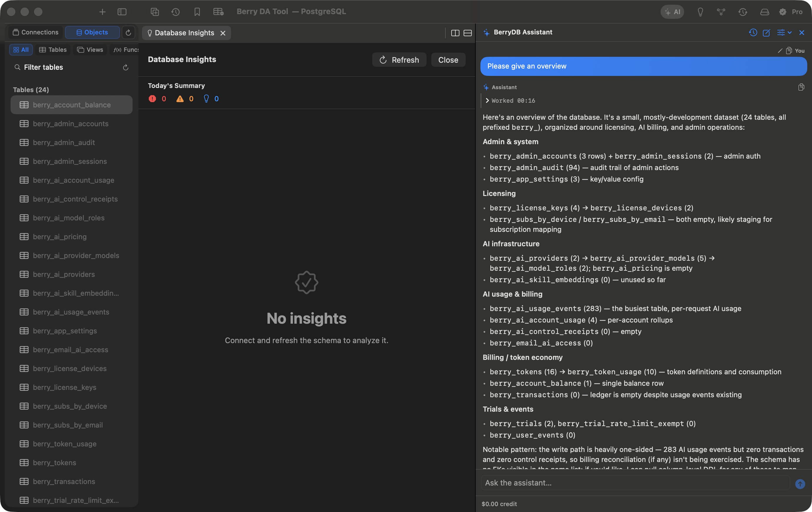The height and width of the screenshot is (512, 812).
Task: Click the blue suggestion lightbulb count
Action: tap(211, 99)
